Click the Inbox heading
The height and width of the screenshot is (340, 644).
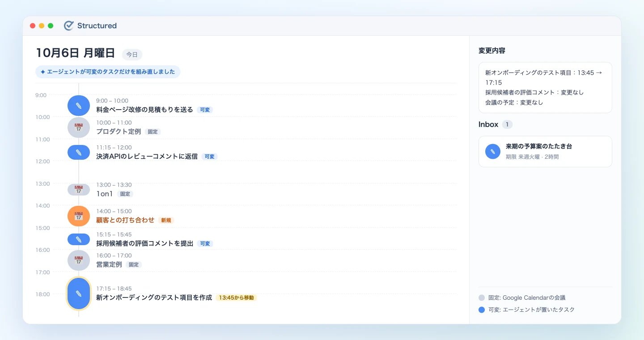point(488,124)
